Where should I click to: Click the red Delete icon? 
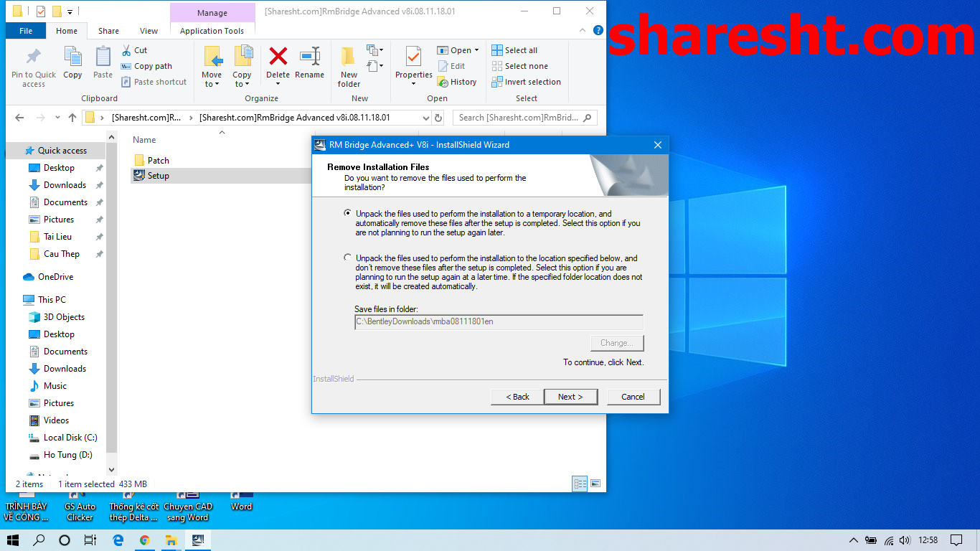tap(278, 57)
